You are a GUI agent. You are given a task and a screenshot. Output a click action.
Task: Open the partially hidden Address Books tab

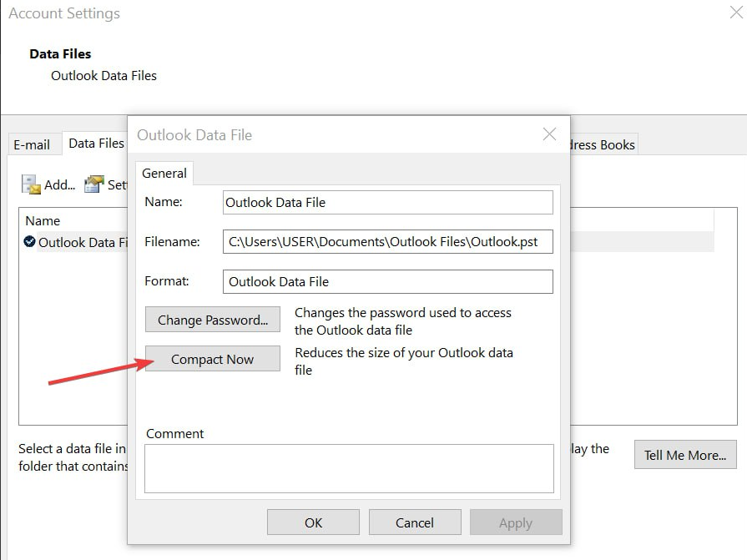coord(603,144)
